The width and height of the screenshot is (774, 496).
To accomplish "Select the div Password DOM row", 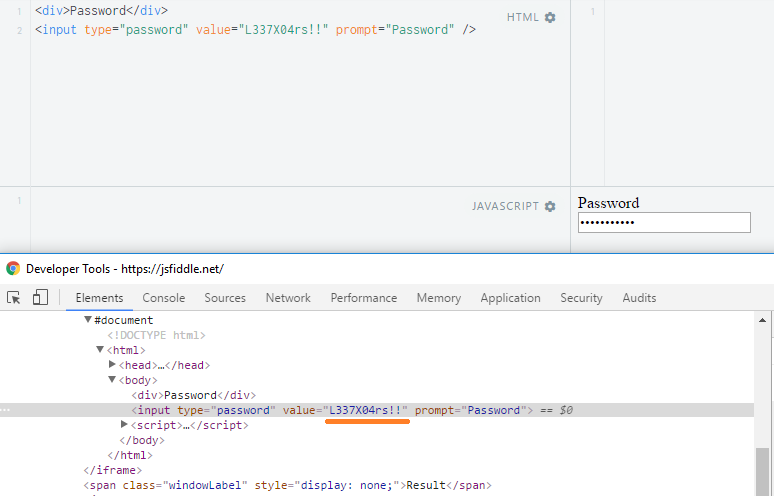I will click(194, 395).
